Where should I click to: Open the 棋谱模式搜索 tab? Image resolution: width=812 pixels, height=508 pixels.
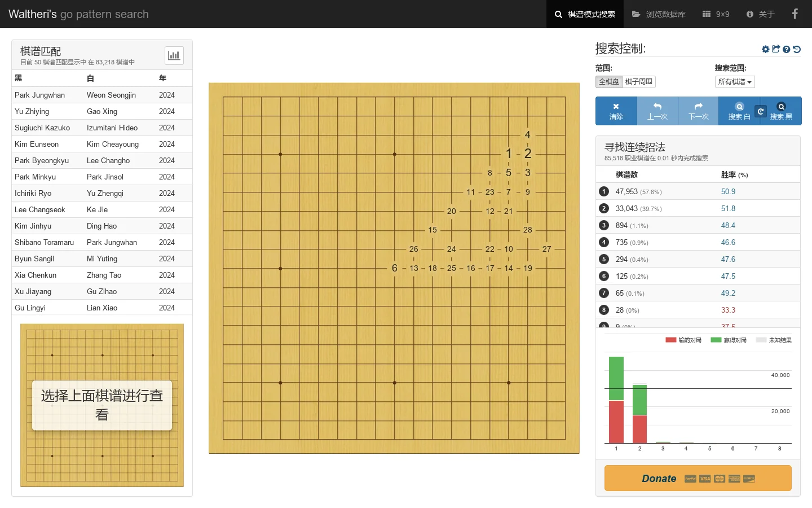tap(585, 14)
